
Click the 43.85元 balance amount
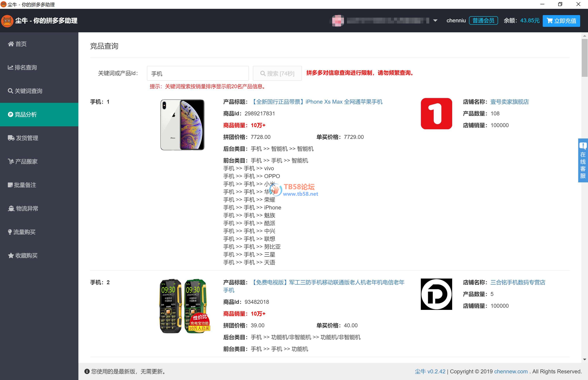530,21
